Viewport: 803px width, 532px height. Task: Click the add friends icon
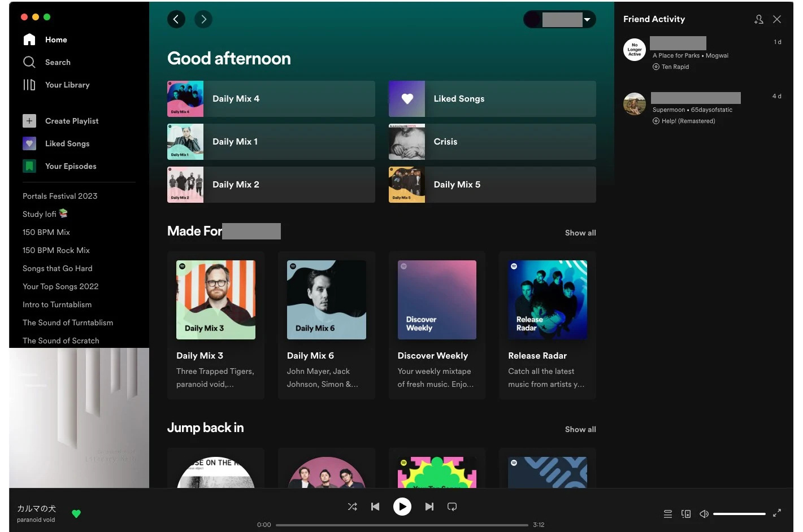pos(759,19)
